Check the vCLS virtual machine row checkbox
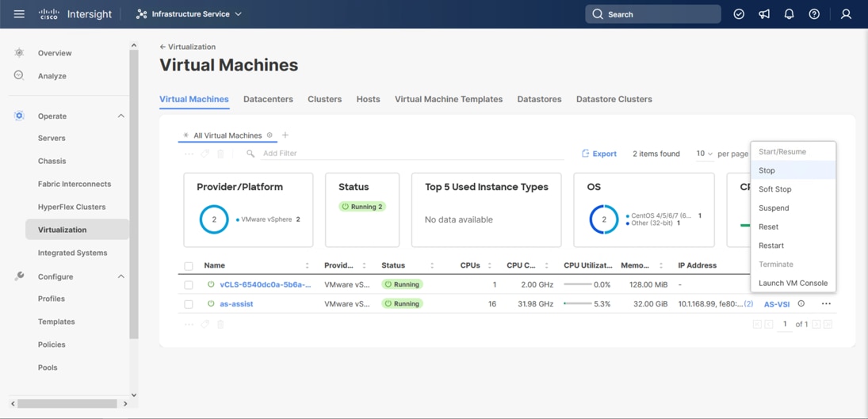868x419 pixels. pyautogui.click(x=189, y=285)
